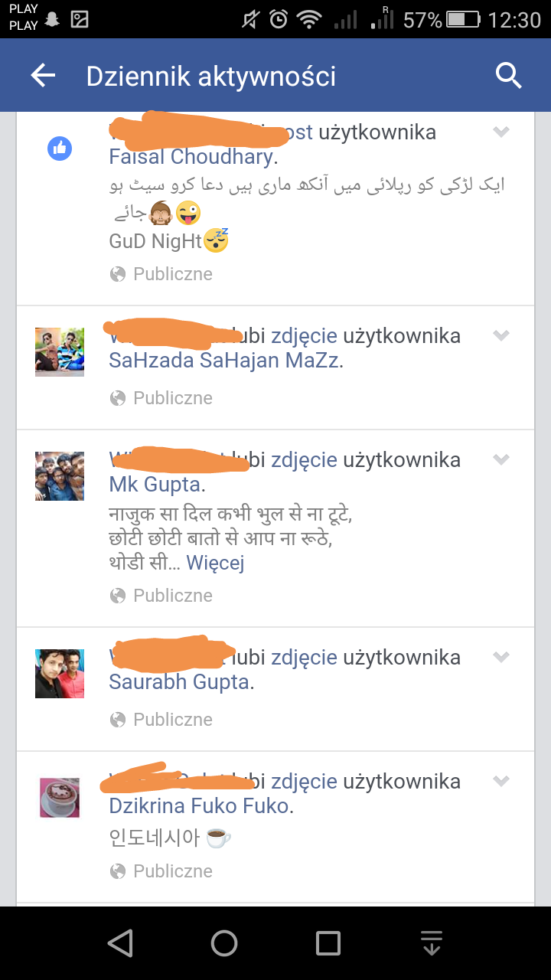Image resolution: width=551 pixels, height=980 pixels.
Task: Open search with the magnifier icon
Action: (508, 75)
